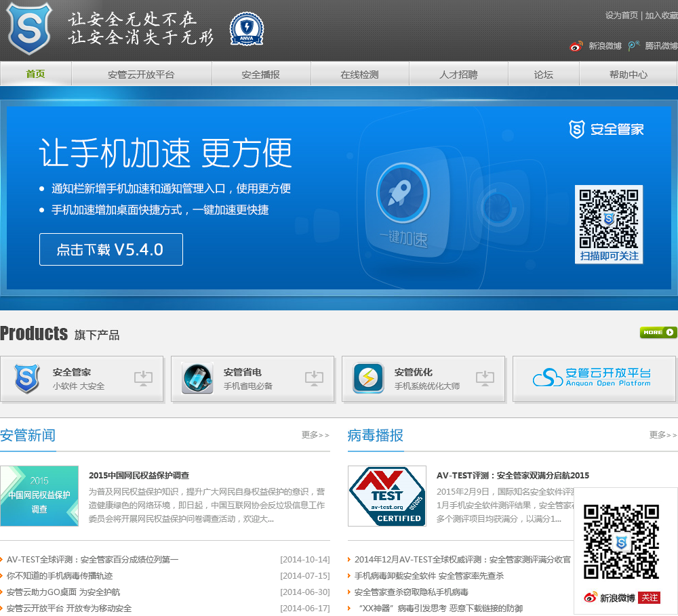Download 安管优化 via its download icon
Screen dimensions: 678x616
pyautogui.click(x=485, y=378)
